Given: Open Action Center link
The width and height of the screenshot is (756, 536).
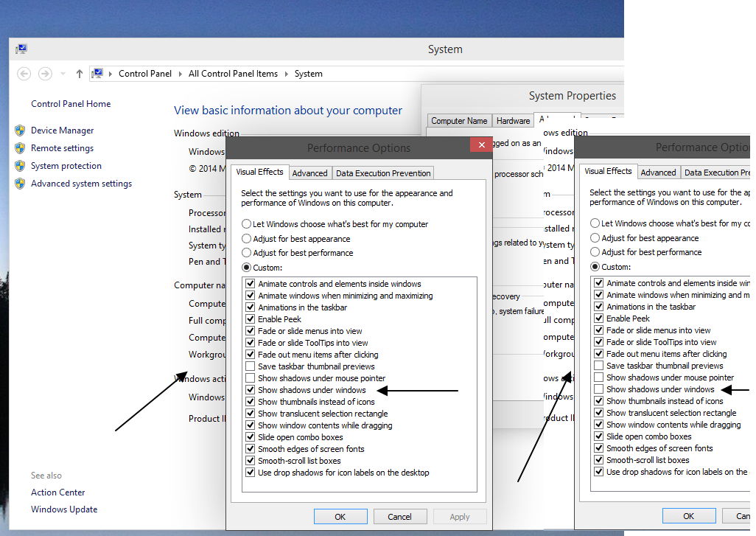Looking at the screenshot, I should pos(58,492).
